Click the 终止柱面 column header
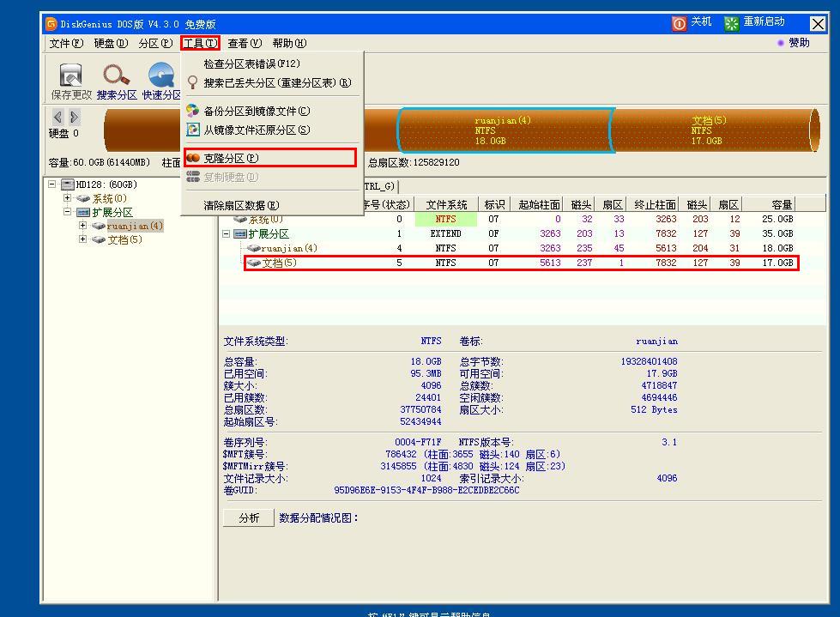The width and height of the screenshot is (840, 617). click(x=654, y=204)
